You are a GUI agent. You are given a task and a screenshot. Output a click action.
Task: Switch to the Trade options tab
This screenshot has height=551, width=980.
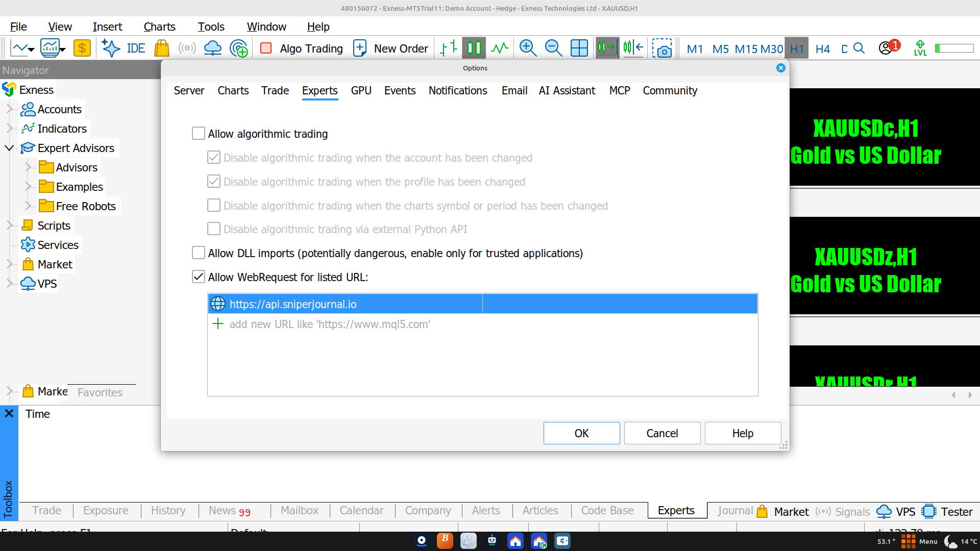(275, 91)
